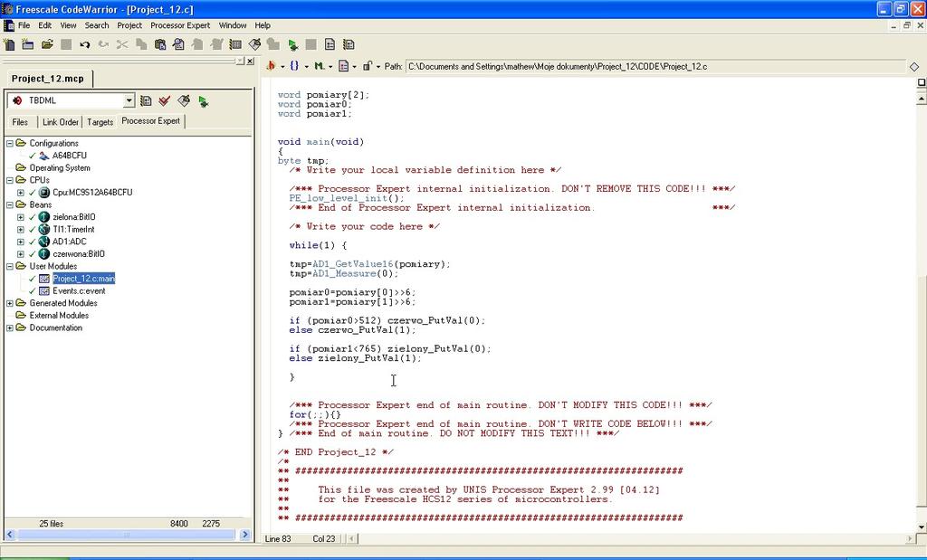Click the green Debug icon in main toolbar
This screenshot has height=560, width=927.
[x=292, y=44]
